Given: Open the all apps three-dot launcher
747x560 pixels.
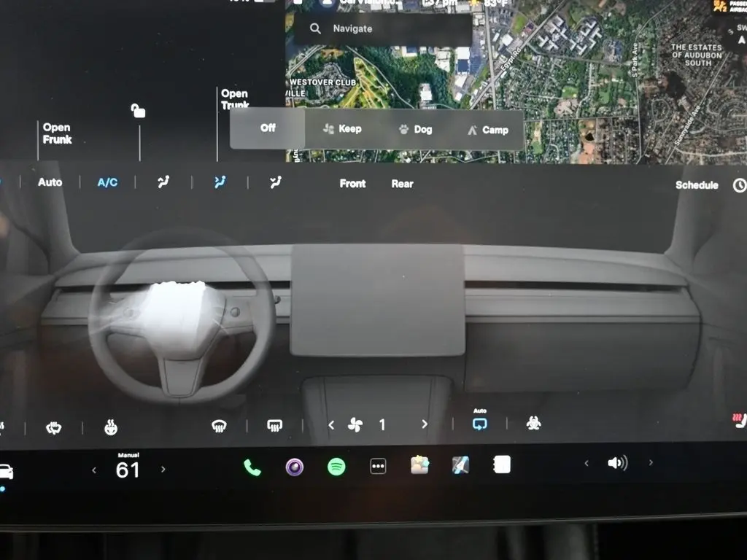Looking at the screenshot, I should (378, 467).
